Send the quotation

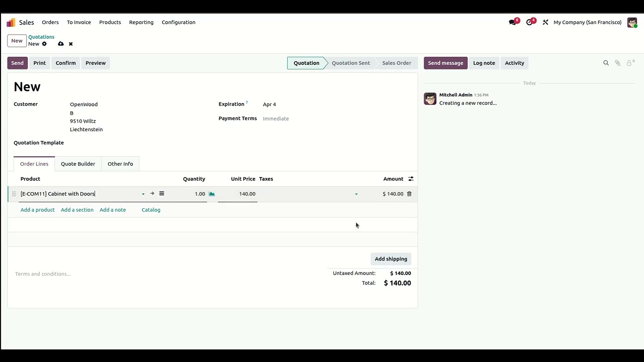pos(17,63)
